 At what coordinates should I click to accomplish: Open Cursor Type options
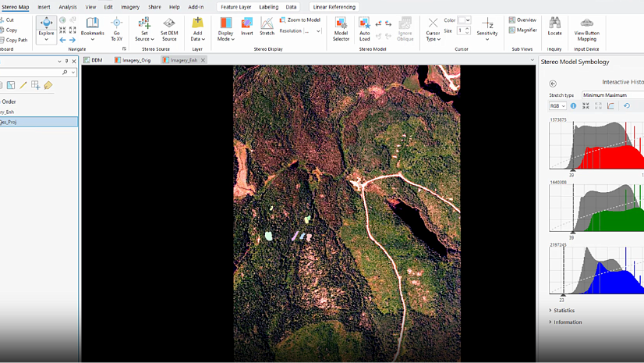433,29
